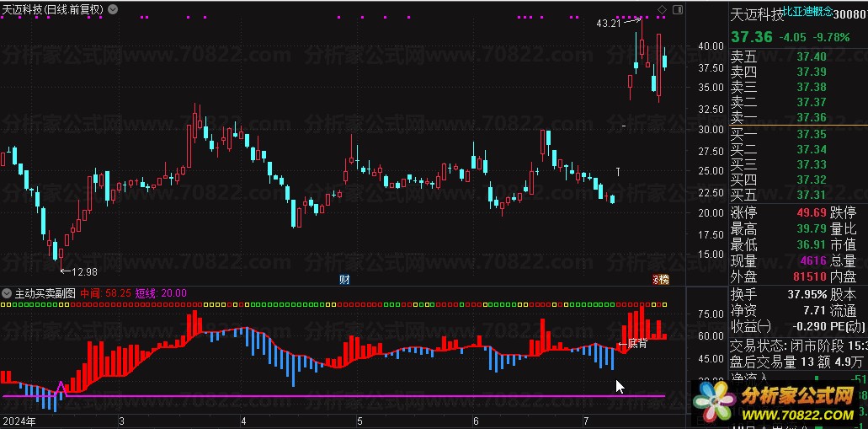Open the 比亚迪概念 concept link
The width and height of the screenshot is (868, 429).
(809, 12)
